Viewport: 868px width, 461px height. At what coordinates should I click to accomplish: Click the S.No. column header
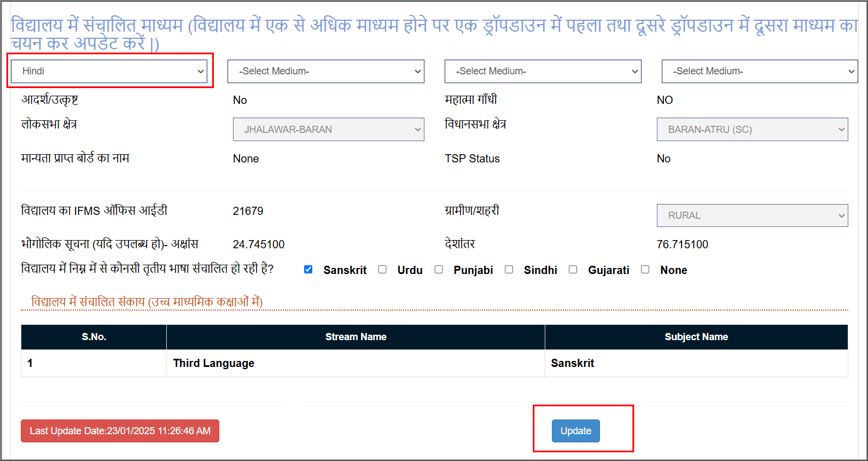tap(94, 337)
